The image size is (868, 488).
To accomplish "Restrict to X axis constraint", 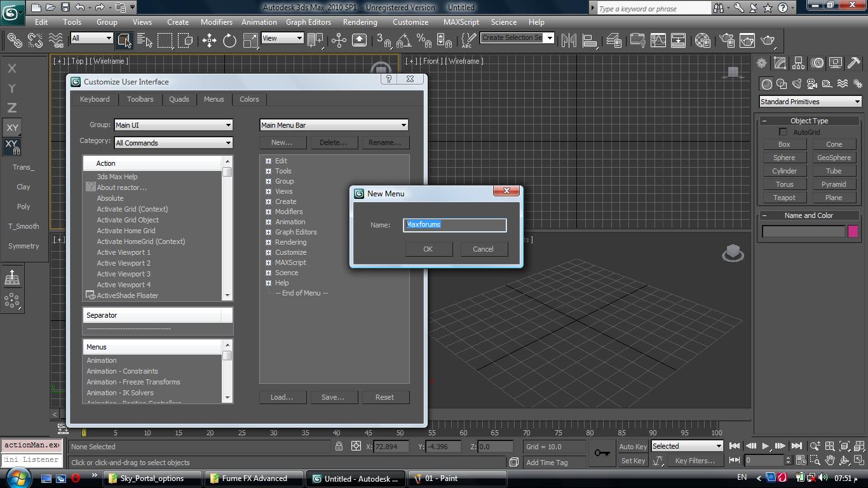I will click(x=12, y=69).
